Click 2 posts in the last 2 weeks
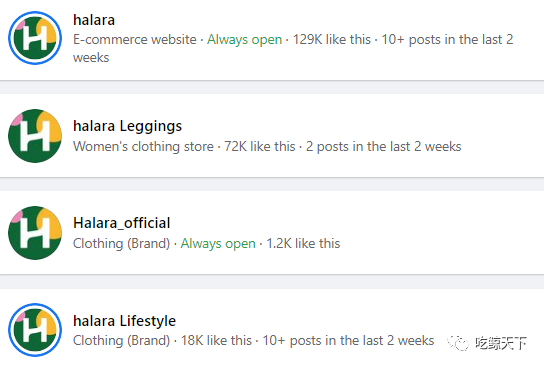Screen dimensions: 544x367 pyautogui.click(x=383, y=146)
